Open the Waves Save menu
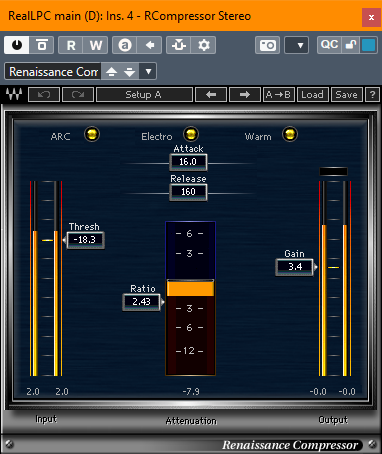Screen dimensions: 382x454 (346, 95)
